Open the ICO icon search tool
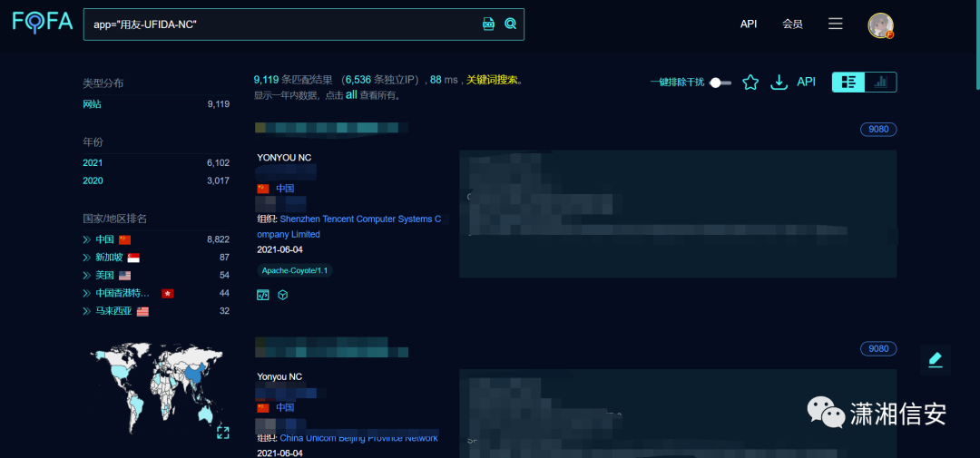980x458 pixels. pyautogui.click(x=489, y=24)
